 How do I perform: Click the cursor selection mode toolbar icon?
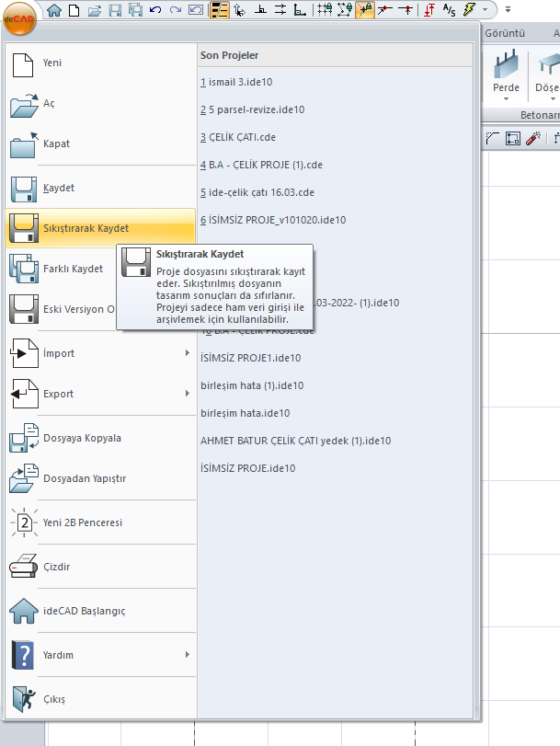coord(239,10)
